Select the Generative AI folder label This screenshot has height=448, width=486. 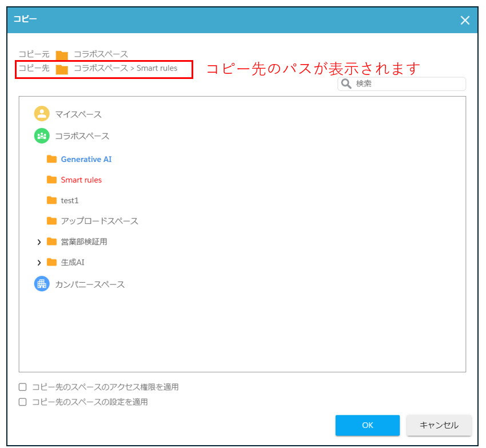(86, 159)
